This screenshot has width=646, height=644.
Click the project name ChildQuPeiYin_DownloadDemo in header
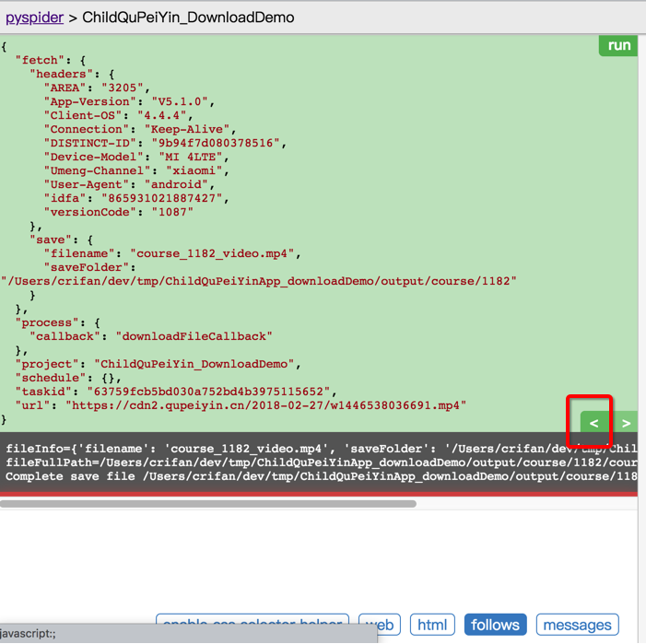coord(188,18)
